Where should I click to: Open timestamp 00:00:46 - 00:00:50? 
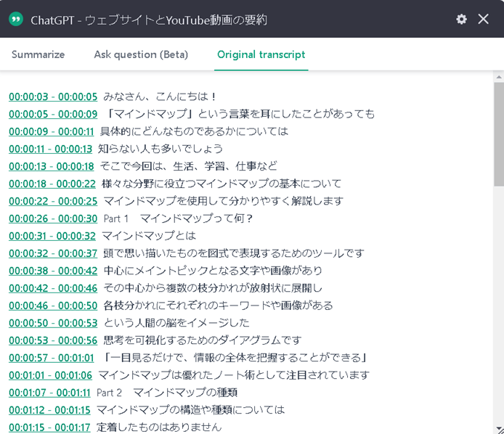[x=53, y=306]
